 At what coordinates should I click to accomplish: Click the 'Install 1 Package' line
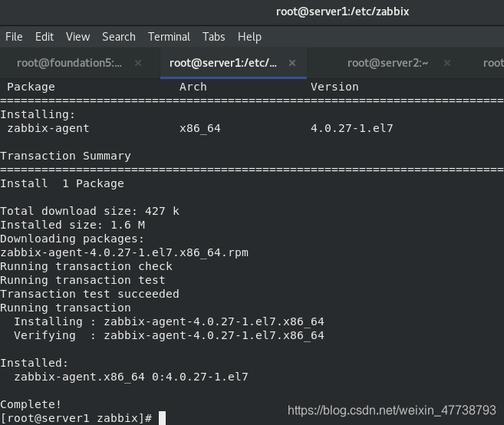[62, 183]
